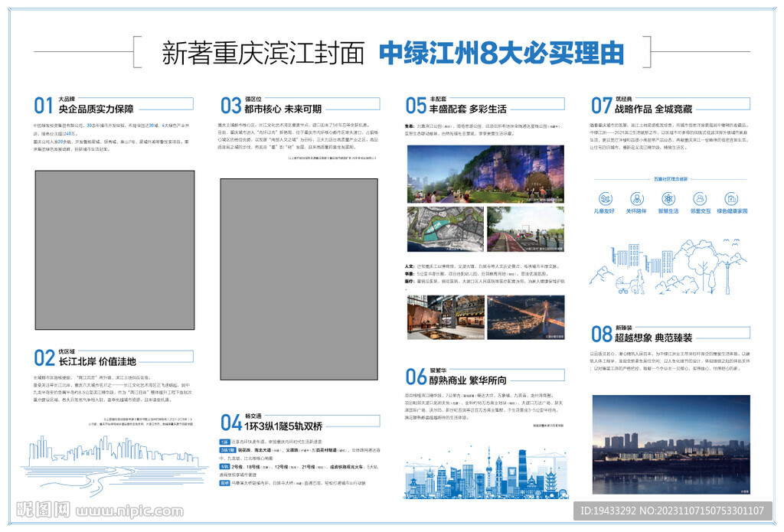Click the small label 丰配套
Screen dimensions: 784x532
tap(437, 100)
